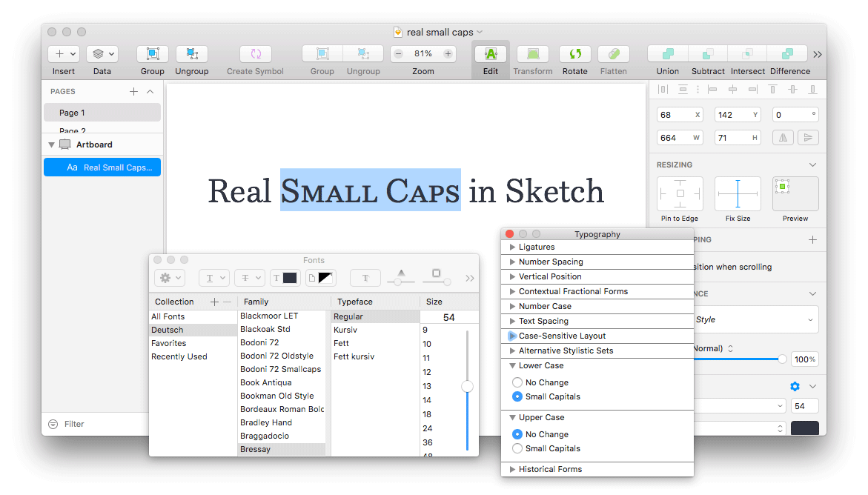Click the active Ungroup icon in toolbar

[x=191, y=54]
